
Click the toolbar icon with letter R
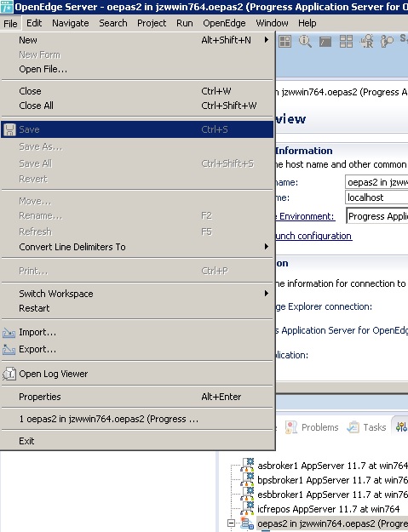366,41
